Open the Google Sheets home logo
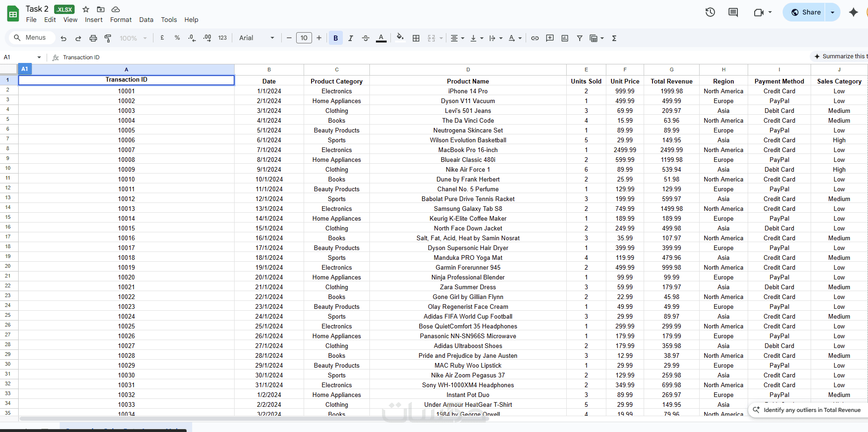868x432 pixels. tap(13, 14)
